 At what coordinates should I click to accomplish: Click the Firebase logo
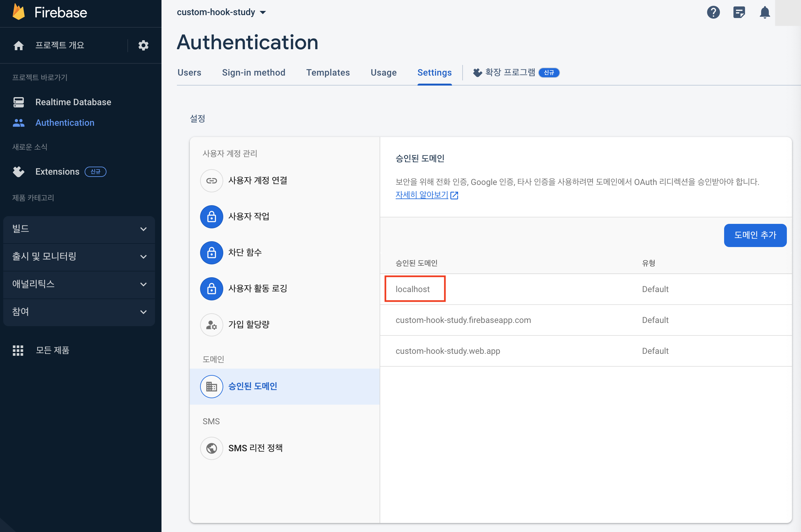pos(19,12)
